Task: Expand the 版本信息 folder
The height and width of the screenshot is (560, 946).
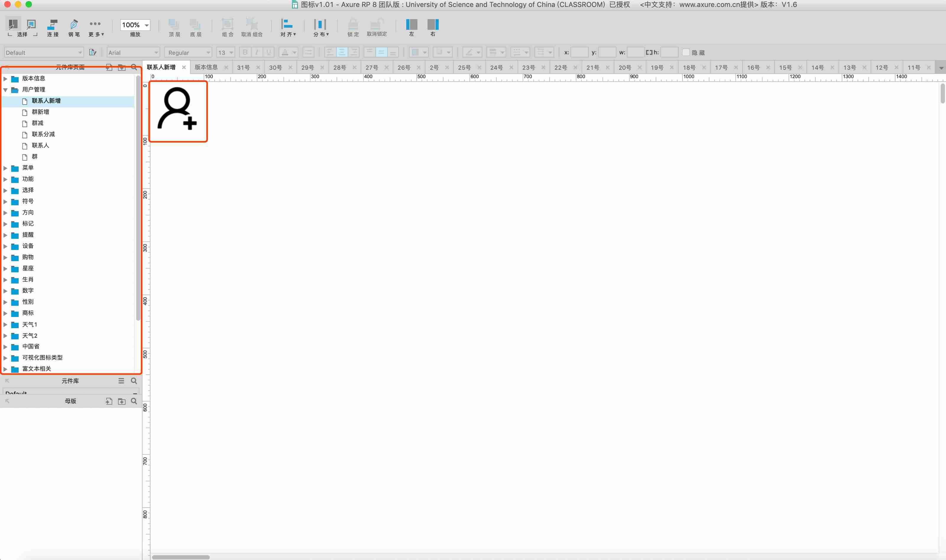Action: coord(5,78)
